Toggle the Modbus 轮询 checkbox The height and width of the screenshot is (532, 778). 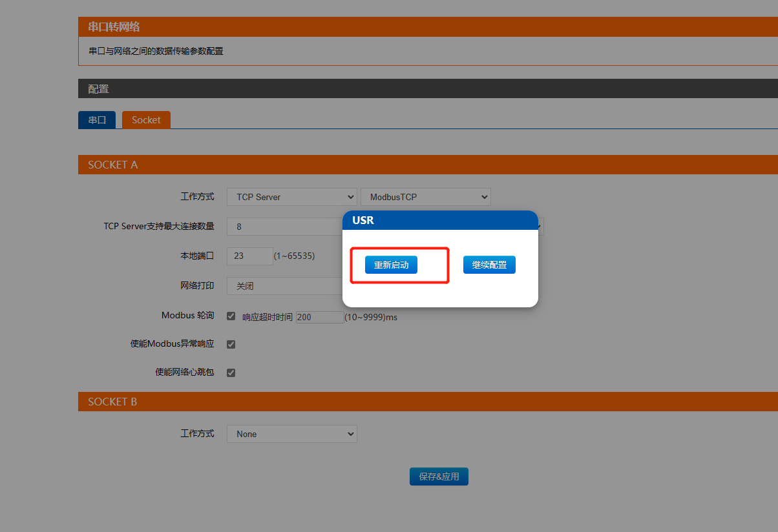(231, 316)
